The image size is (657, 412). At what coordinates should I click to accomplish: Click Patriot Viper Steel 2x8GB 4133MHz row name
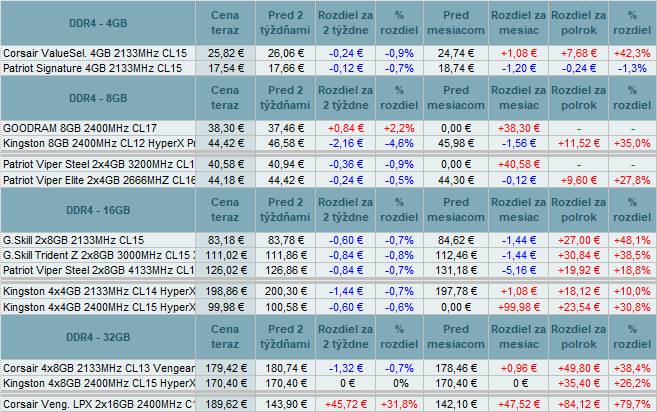click(98, 270)
